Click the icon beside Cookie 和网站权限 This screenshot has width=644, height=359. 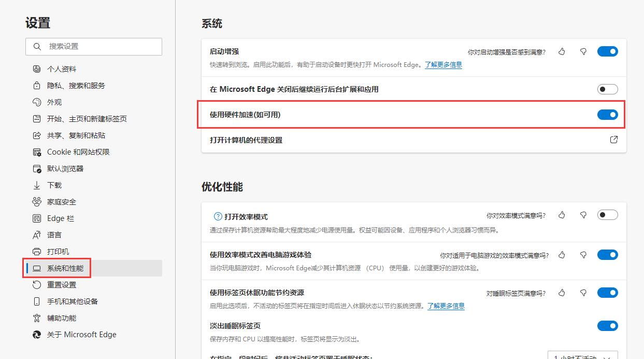36,152
